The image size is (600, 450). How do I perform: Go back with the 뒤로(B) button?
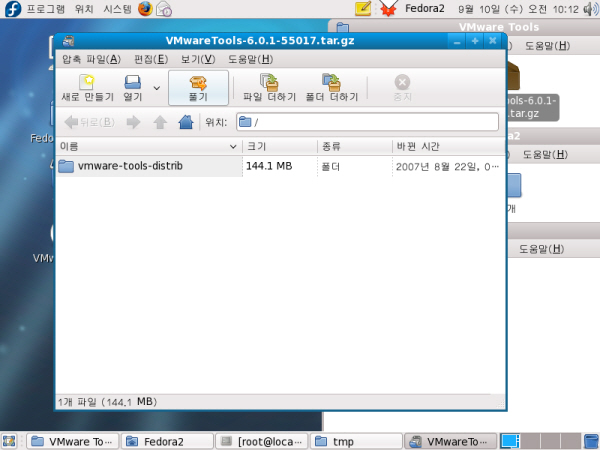(89, 122)
